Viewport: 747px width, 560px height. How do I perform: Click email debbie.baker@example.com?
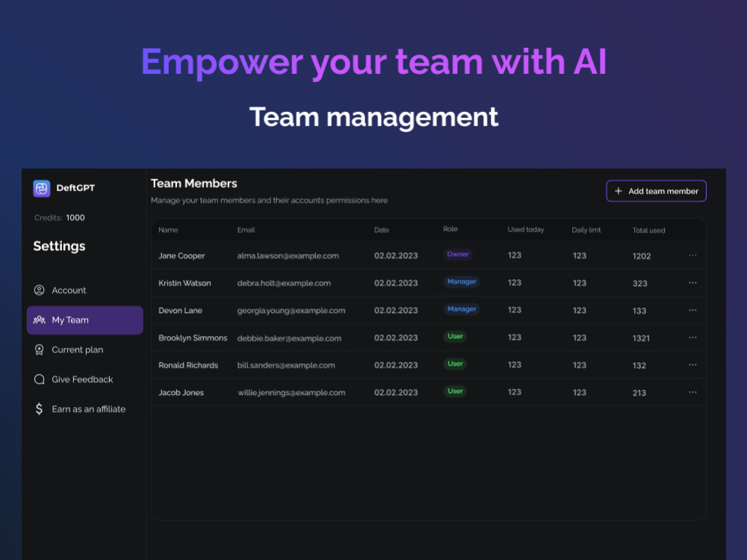(289, 338)
